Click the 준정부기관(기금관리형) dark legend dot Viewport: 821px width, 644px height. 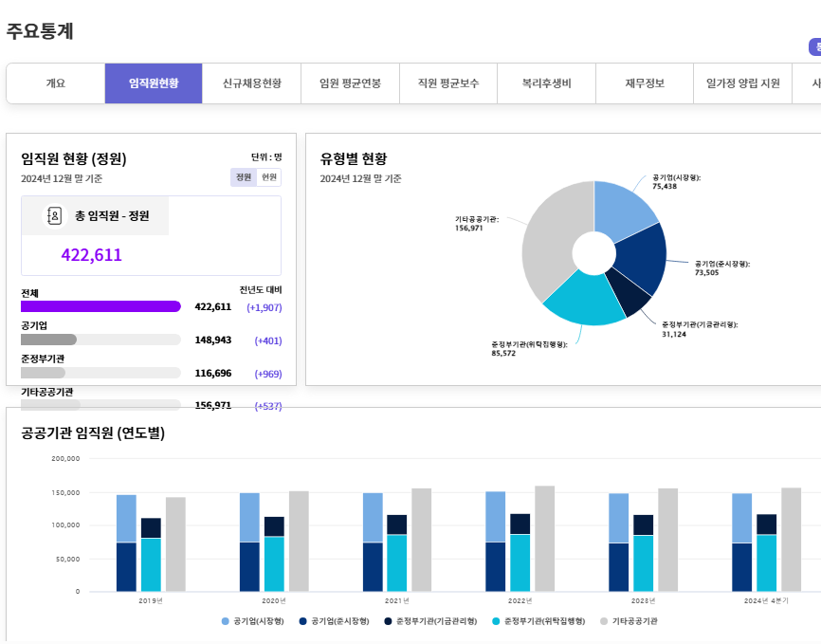(388, 619)
